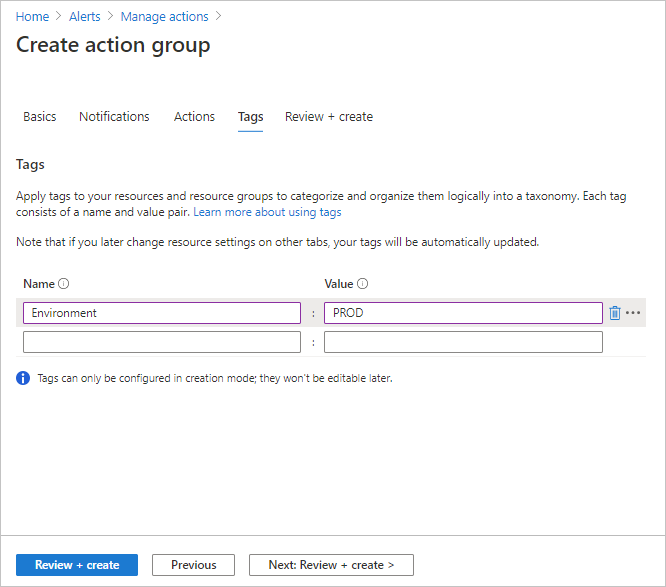Click info icon next to Name header

(64, 284)
